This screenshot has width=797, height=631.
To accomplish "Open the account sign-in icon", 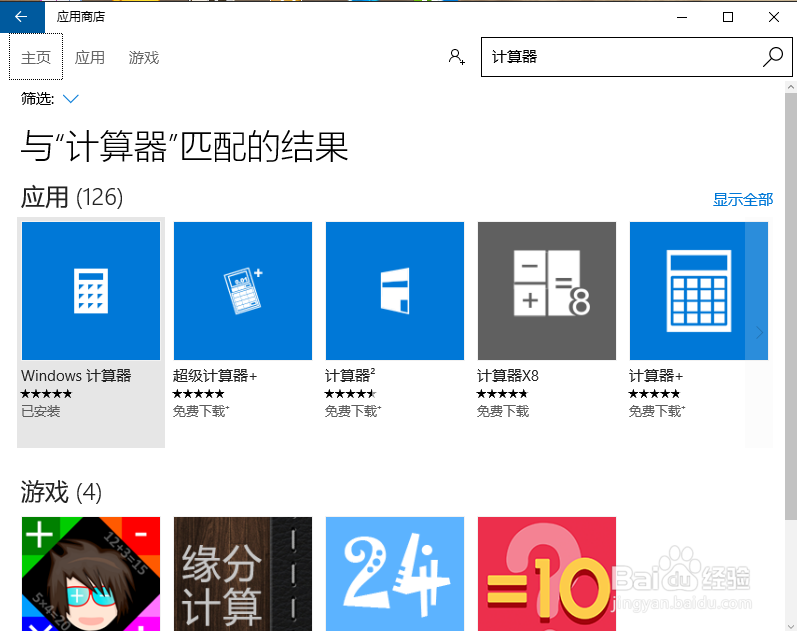I will (x=456, y=56).
